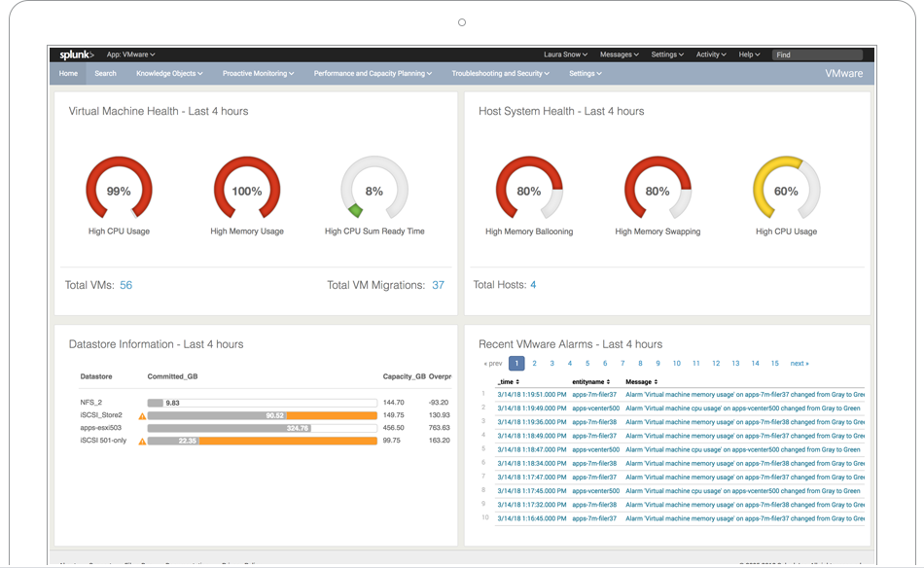924x568 pixels.
Task: Click the High Memory Usage 100% gauge
Action: coord(247,188)
